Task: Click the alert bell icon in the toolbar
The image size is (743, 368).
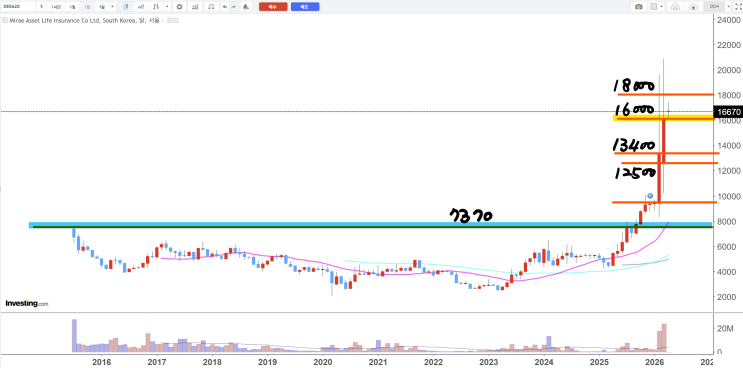Action: click(245, 7)
